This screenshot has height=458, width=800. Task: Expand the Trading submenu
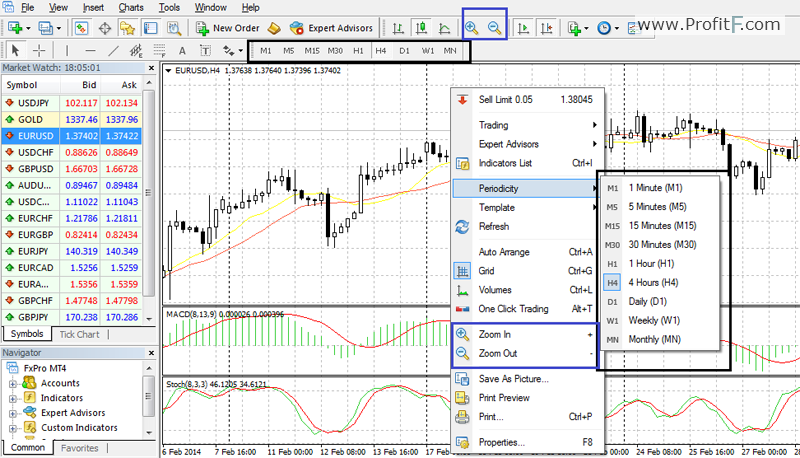528,125
